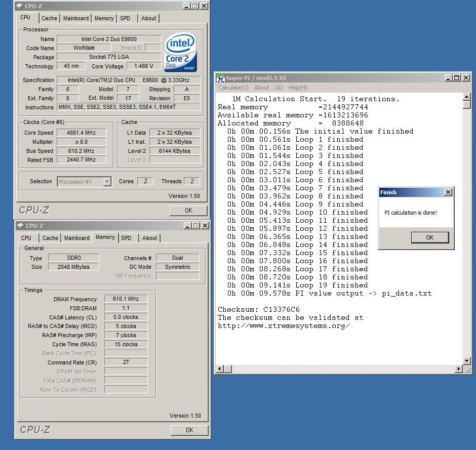Click the Level 2 cache value '6144 KBytes'
The height and width of the screenshot is (450, 476).
pyautogui.click(x=175, y=151)
